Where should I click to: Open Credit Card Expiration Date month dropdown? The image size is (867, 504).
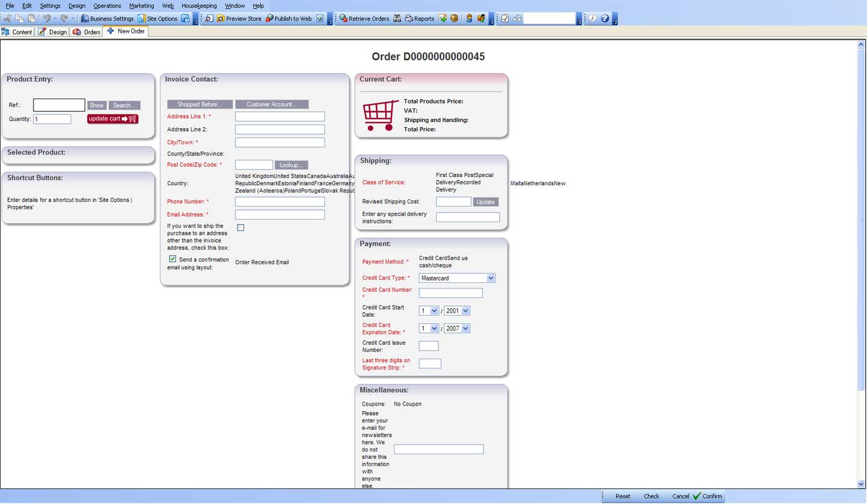[434, 328]
